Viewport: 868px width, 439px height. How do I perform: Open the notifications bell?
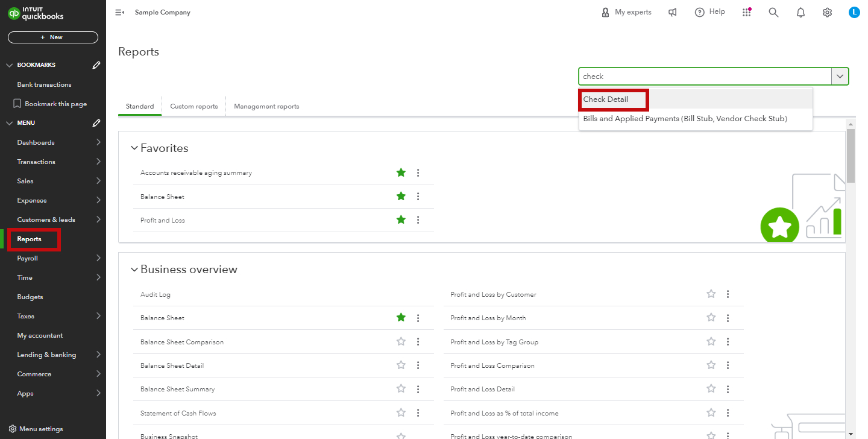800,12
